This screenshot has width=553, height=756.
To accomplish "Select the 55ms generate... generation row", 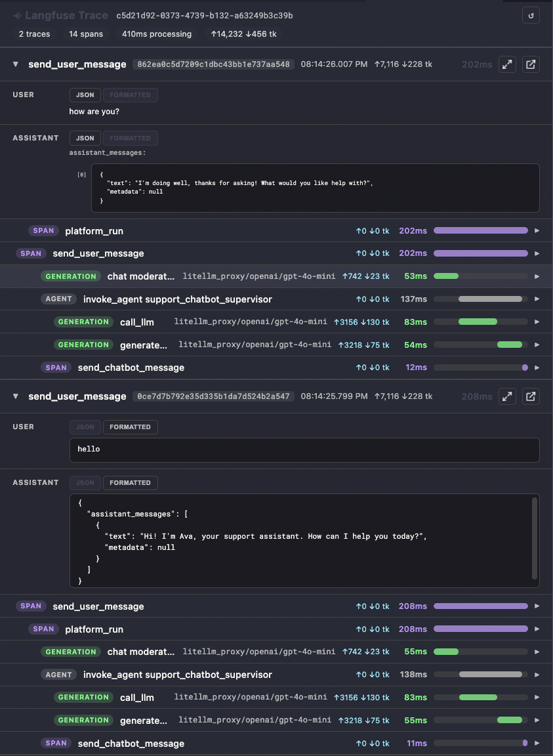I will tap(276, 720).
